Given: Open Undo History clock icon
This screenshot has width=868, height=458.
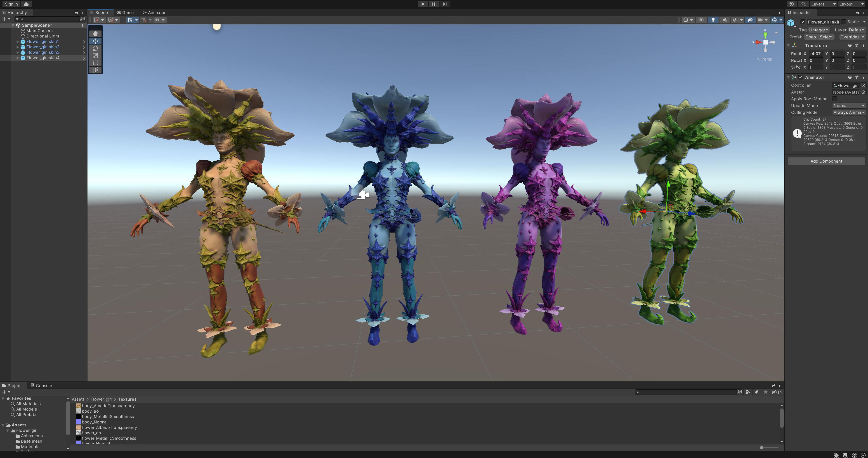Looking at the screenshot, I should click(x=792, y=4).
